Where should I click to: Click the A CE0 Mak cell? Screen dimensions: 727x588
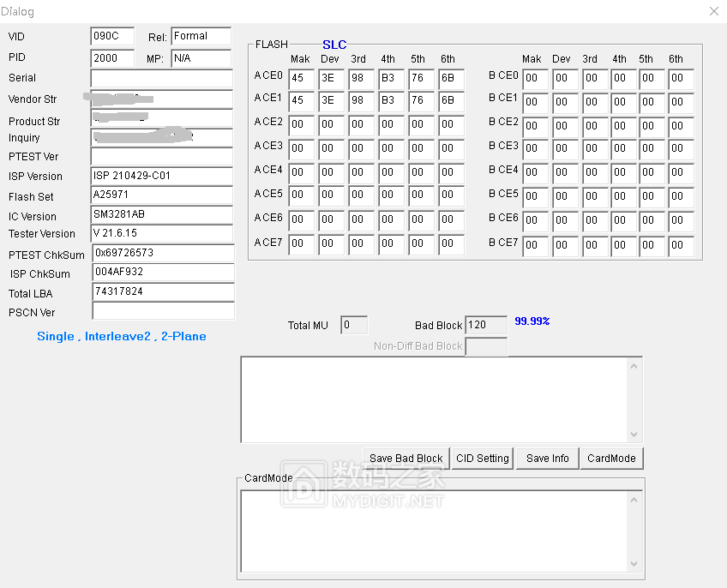click(x=301, y=79)
